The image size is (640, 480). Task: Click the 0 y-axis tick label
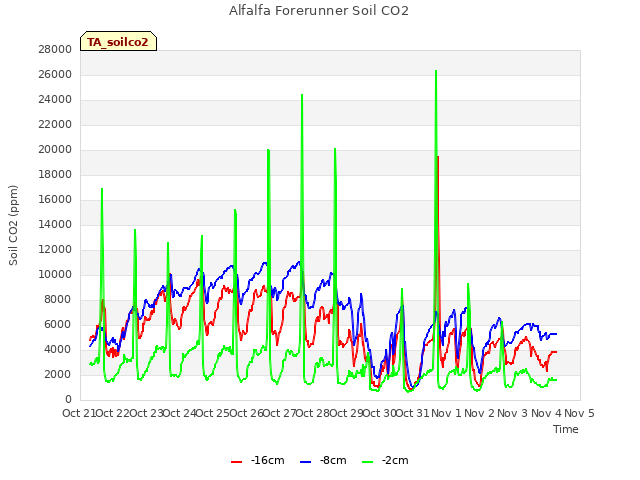coord(68,399)
